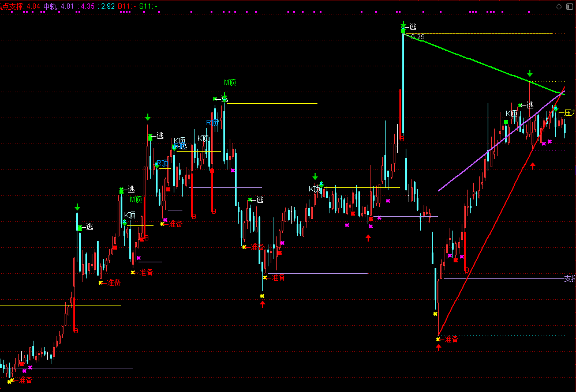Toggle the side panel layout icon
The width and height of the screenshot is (576, 392).
coord(570,6)
